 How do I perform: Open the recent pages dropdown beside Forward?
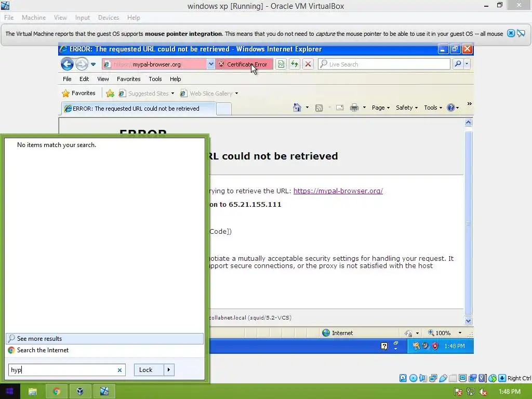(94, 64)
